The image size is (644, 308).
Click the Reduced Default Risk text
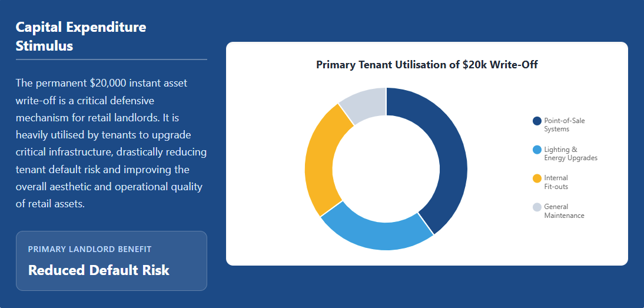click(x=98, y=270)
